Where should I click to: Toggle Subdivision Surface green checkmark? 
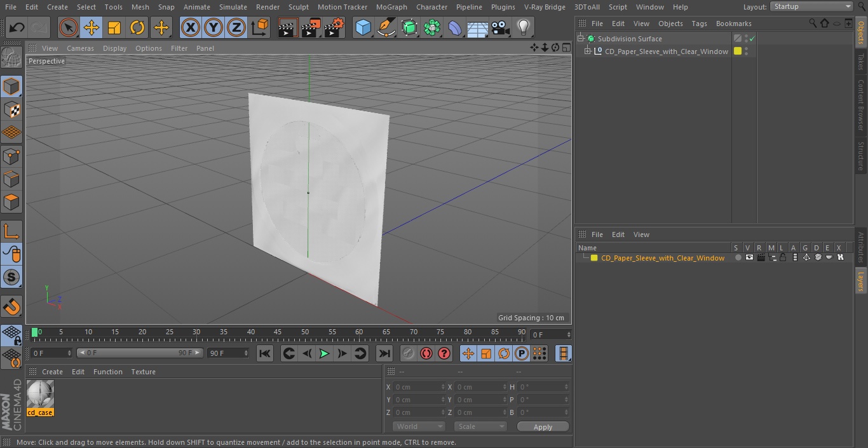pyautogui.click(x=752, y=39)
